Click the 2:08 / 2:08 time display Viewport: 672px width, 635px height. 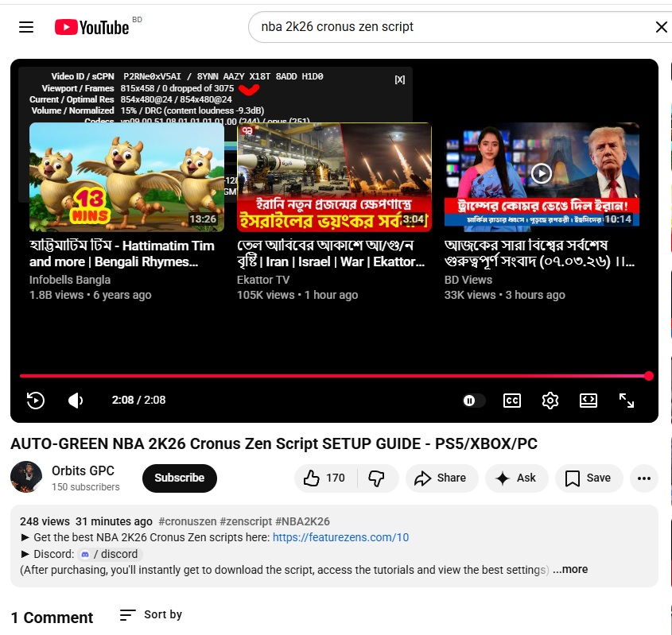[x=138, y=400]
